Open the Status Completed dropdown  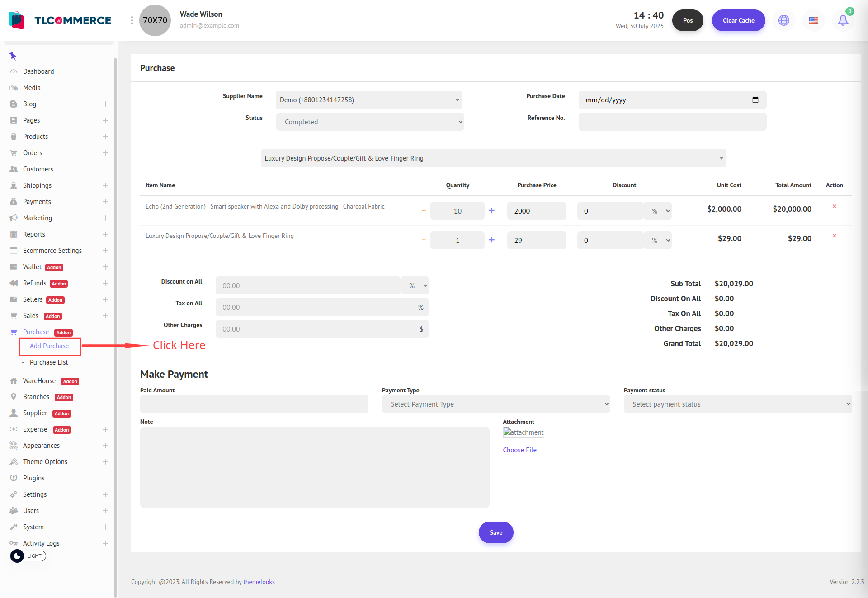click(370, 122)
